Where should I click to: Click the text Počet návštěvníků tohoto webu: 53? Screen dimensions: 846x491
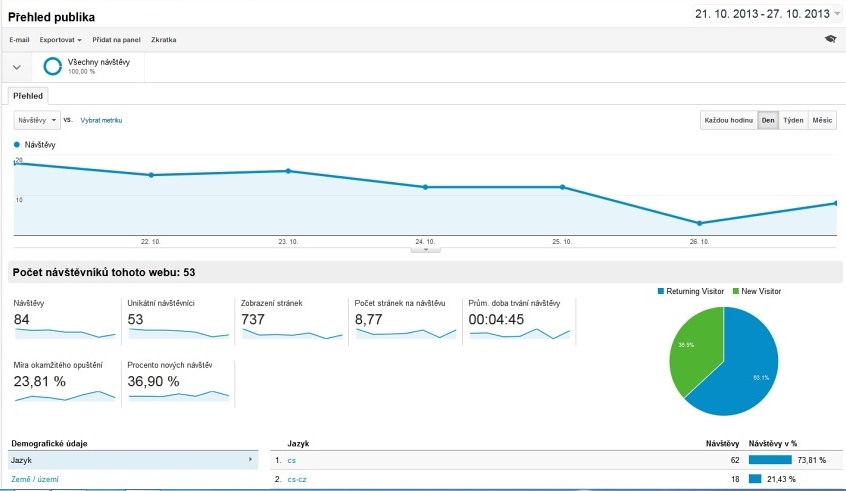(104, 272)
